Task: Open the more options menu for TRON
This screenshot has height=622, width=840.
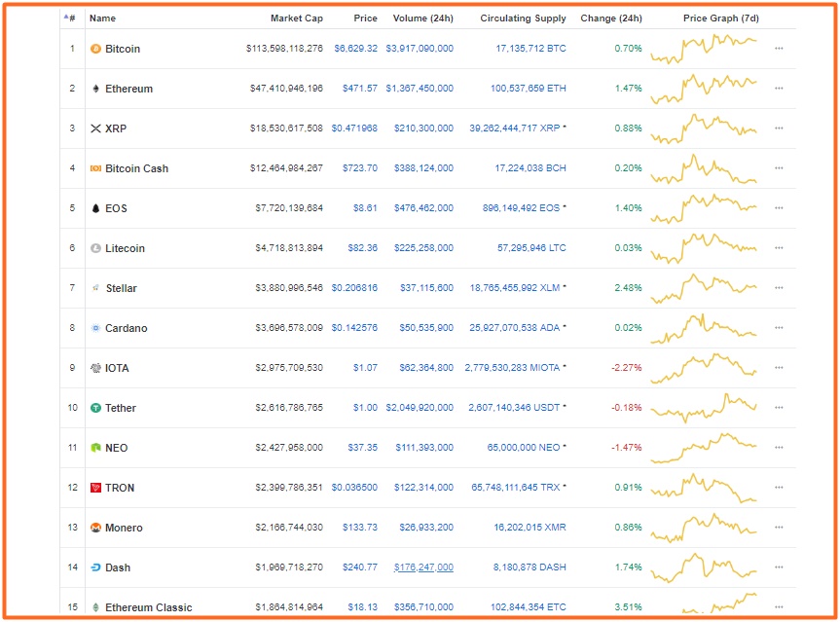Action: [779, 487]
